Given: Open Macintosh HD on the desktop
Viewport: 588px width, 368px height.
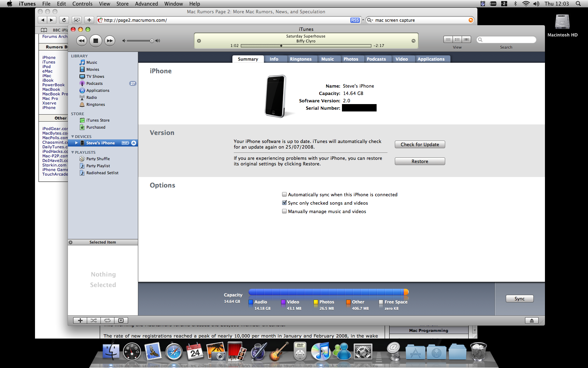Looking at the screenshot, I should click(562, 25).
